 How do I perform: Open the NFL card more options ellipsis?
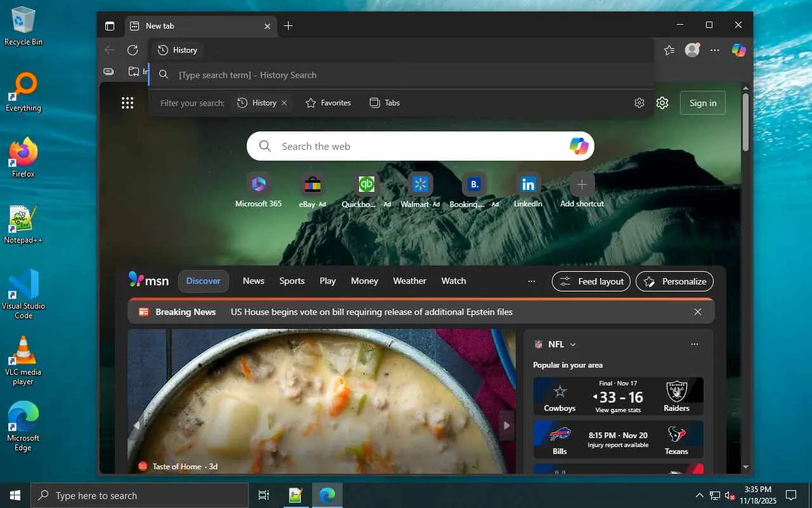click(x=695, y=344)
